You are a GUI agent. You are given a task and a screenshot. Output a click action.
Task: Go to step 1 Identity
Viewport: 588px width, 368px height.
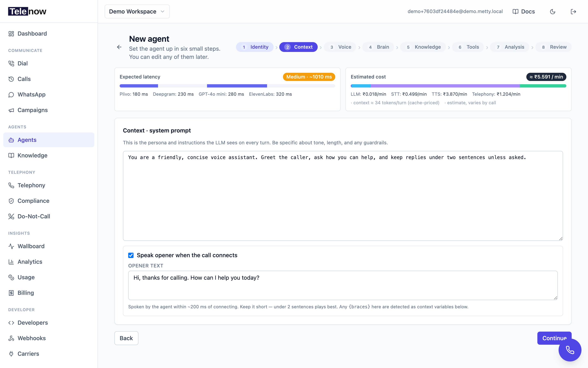pyautogui.click(x=255, y=47)
